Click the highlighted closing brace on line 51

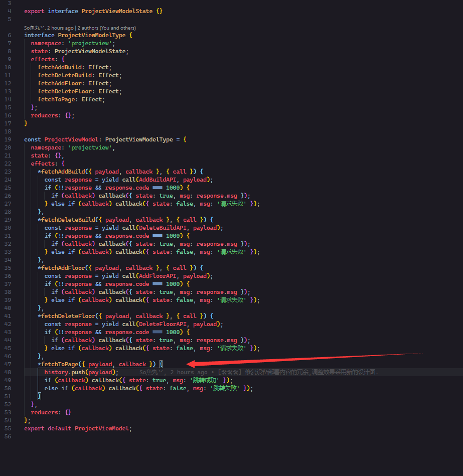coord(39,396)
